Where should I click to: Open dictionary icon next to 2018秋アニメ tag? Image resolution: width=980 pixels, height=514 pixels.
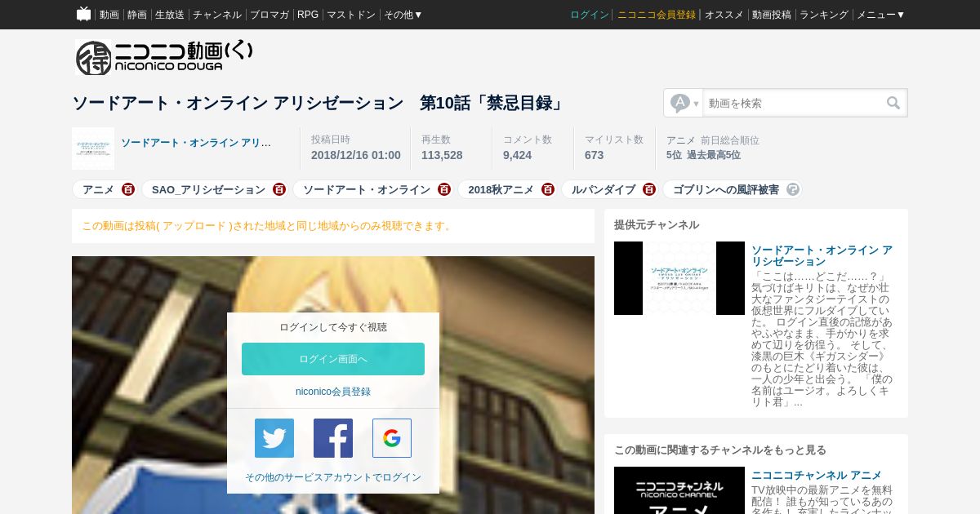(x=548, y=189)
